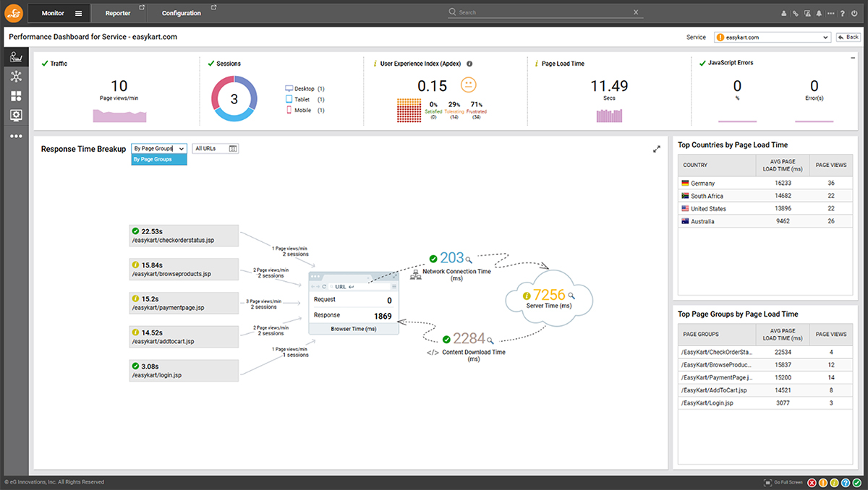Screen dimensions: 868x490
Task: Click the Tablet sessions legend entry
Action: [x=305, y=99]
